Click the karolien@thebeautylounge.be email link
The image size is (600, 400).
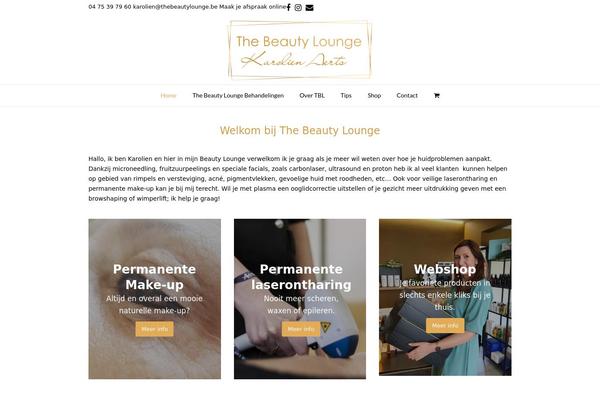pos(175,7)
